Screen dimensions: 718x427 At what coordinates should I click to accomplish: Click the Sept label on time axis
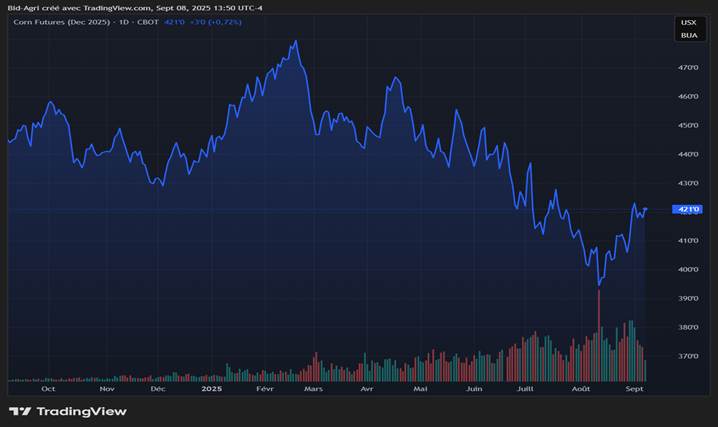tap(634, 388)
